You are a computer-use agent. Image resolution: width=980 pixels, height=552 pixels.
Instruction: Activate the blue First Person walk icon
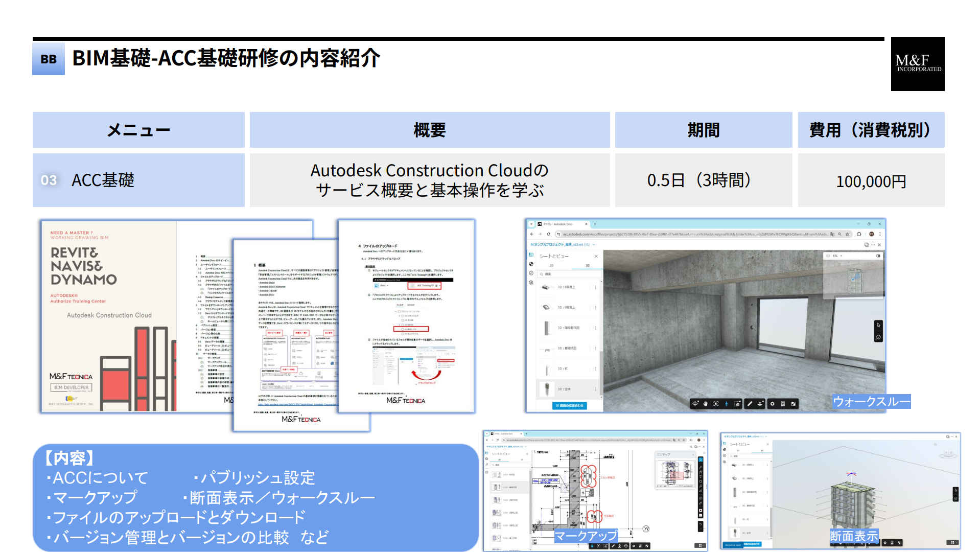[726, 404]
